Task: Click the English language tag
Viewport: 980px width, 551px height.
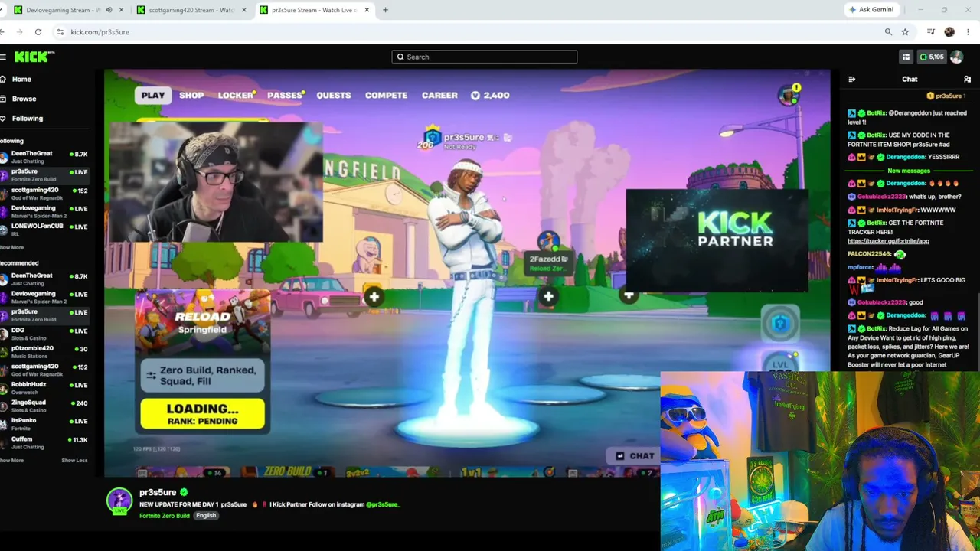Action: click(x=206, y=516)
